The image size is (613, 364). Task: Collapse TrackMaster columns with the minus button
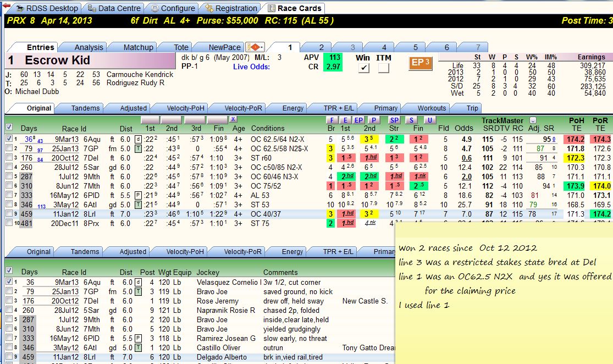[533, 120]
